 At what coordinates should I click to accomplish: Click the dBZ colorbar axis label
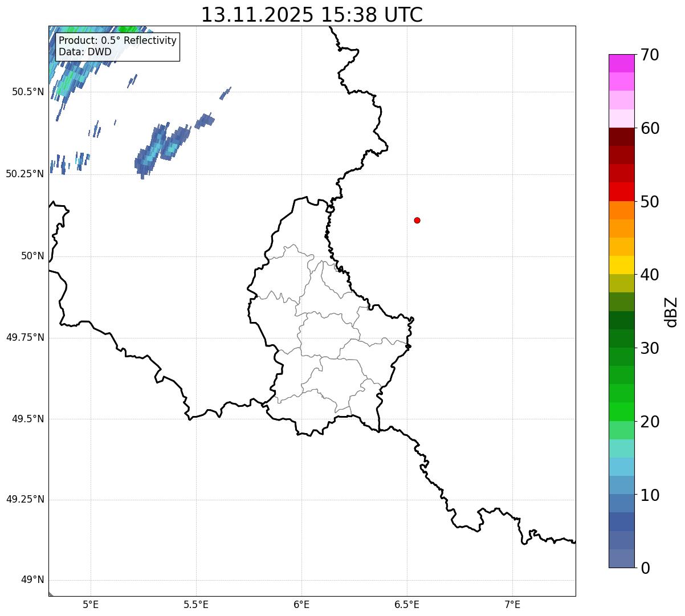[x=671, y=312]
